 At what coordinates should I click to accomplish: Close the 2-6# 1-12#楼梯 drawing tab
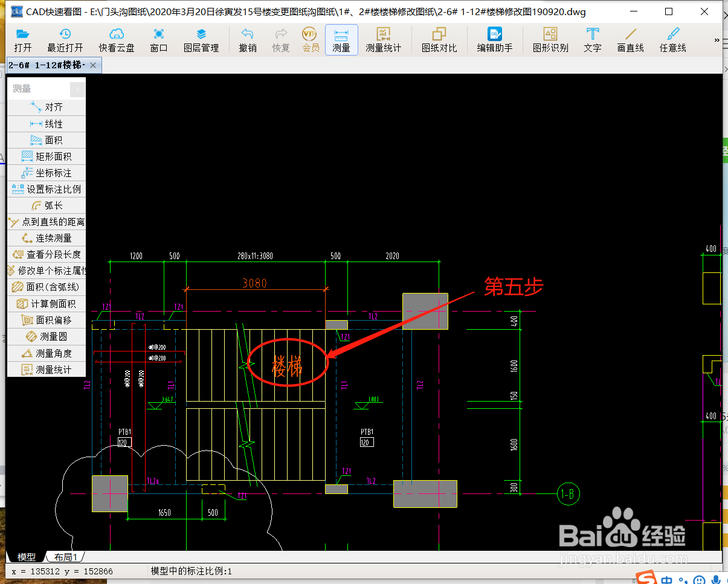[93, 65]
